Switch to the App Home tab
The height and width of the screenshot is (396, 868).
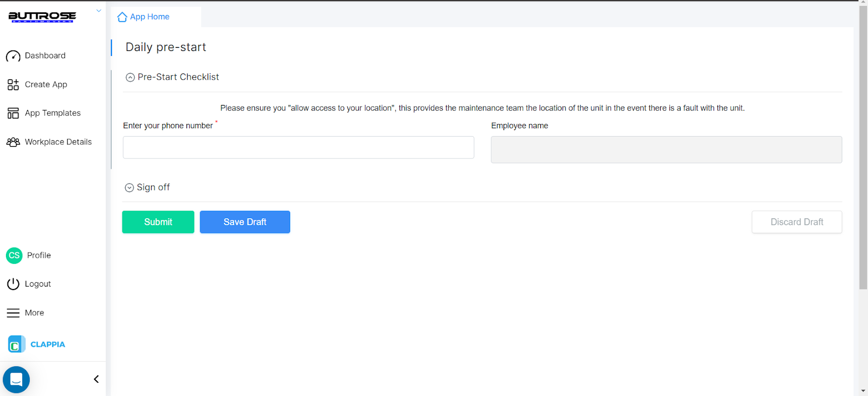[x=149, y=17]
